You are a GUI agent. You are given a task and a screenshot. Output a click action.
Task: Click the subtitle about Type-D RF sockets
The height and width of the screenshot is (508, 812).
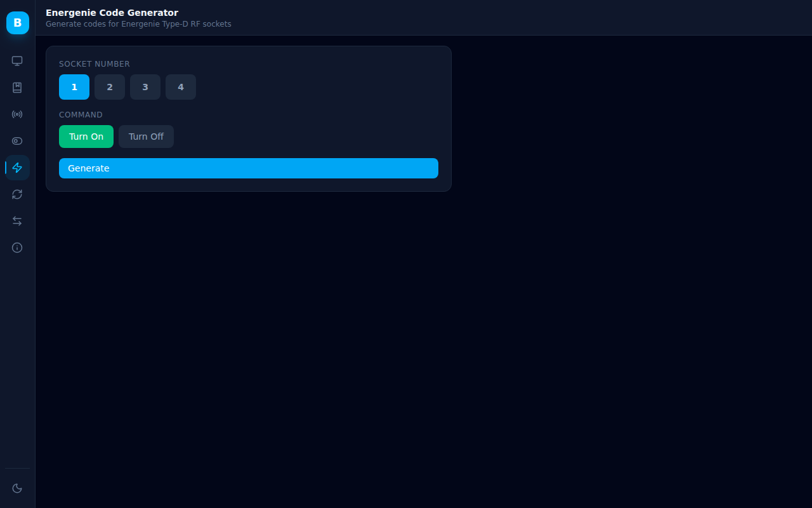coord(138,24)
